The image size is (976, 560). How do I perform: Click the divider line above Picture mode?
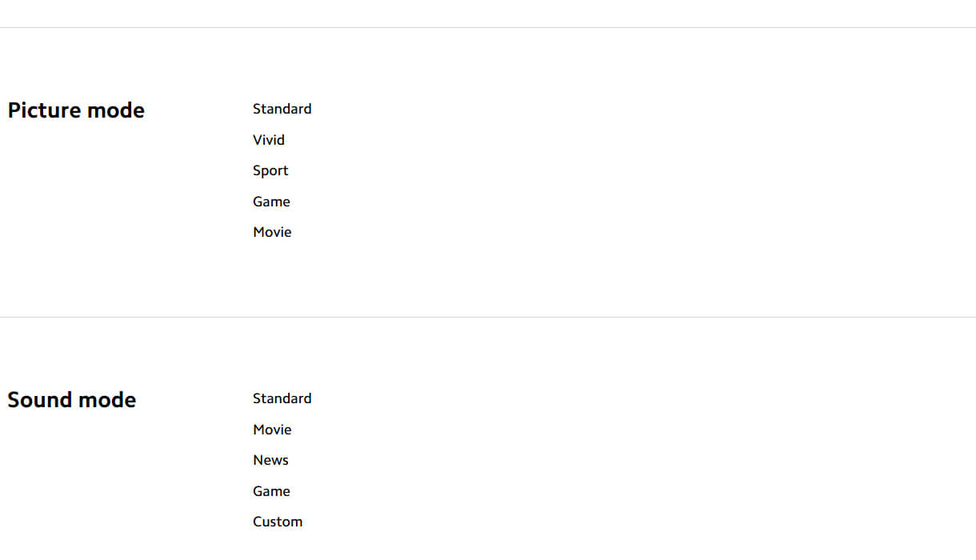[x=488, y=28]
